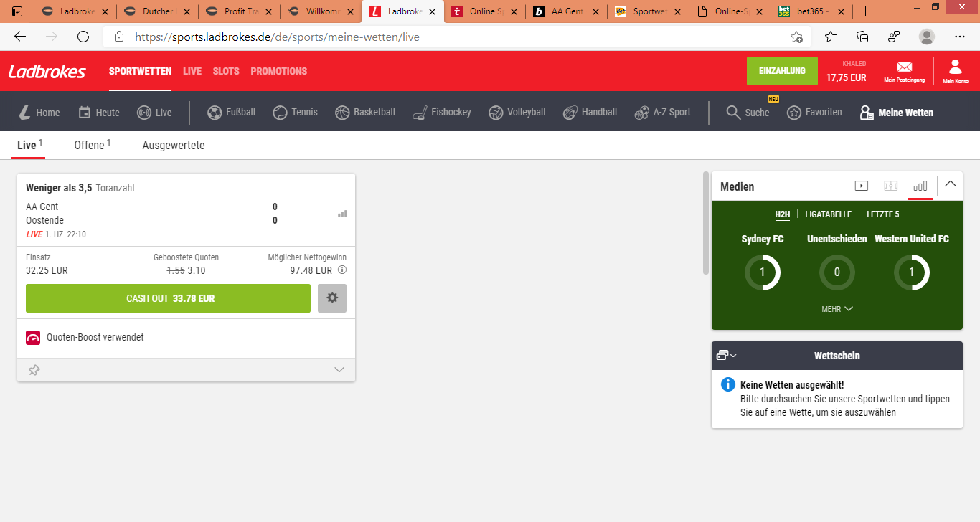Screen dimensions: 980x522
Task: Open Meine Wetten section
Action: click(x=897, y=112)
